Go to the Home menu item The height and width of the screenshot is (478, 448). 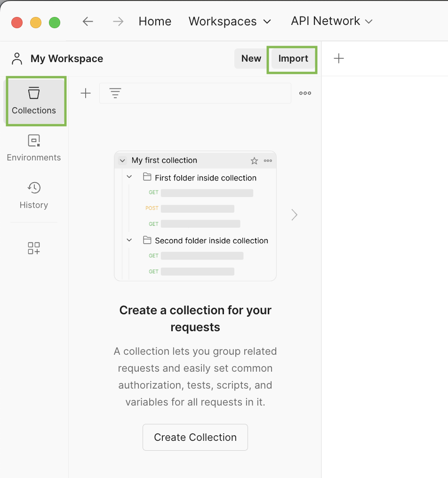pyautogui.click(x=155, y=22)
